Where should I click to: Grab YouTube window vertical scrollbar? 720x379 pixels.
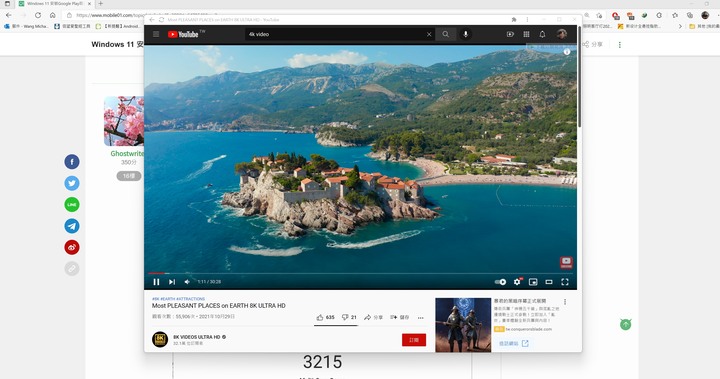tap(579, 77)
